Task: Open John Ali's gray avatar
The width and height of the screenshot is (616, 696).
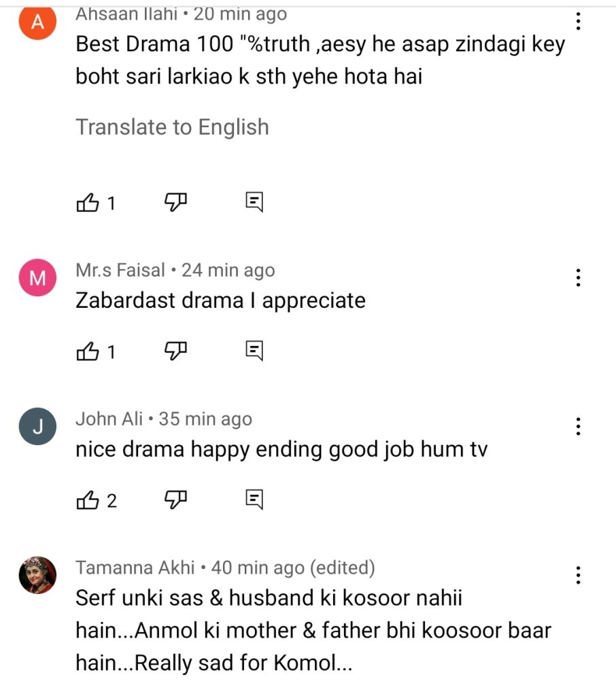Action: click(38, 426)
